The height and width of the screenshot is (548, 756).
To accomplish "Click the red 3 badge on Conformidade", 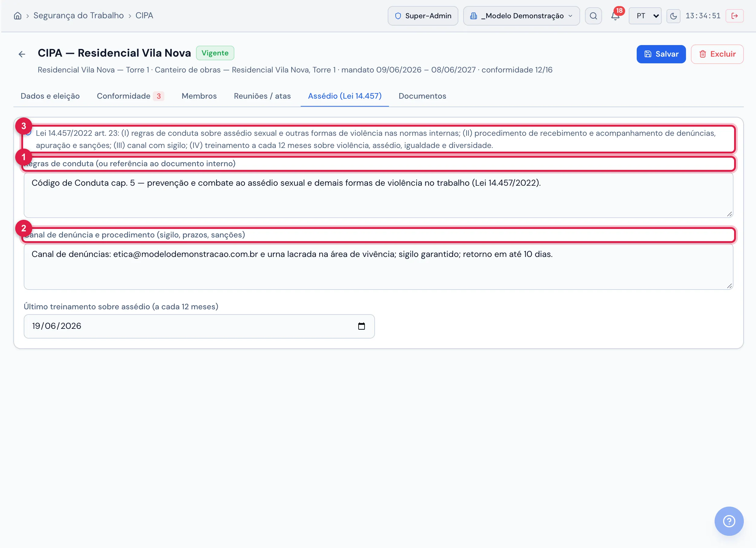I will [159, 96].
